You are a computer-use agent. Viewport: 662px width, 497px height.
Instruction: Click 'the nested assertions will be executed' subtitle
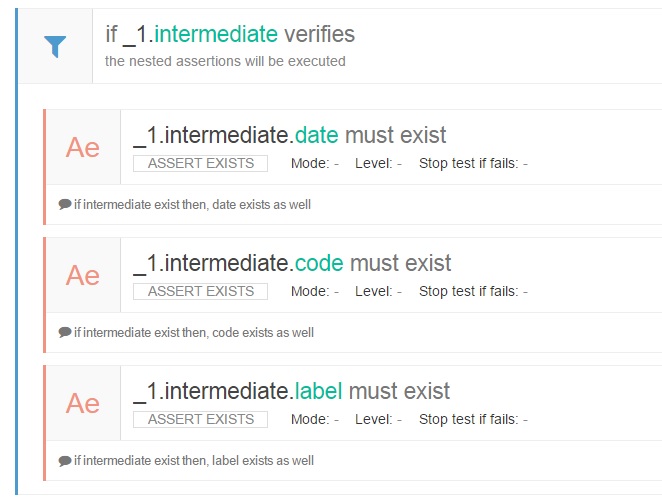click(x=225, y=61)
